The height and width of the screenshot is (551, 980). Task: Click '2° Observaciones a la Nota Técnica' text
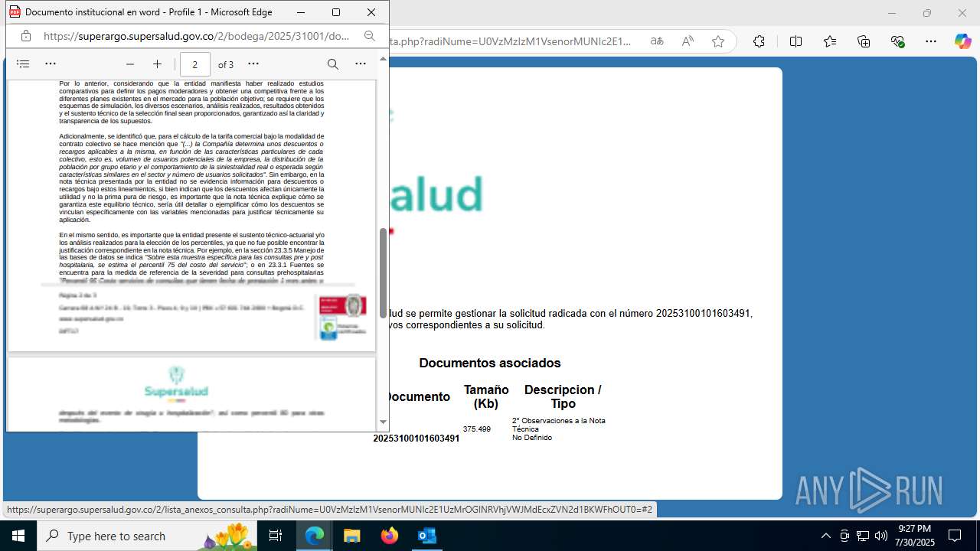tap(558, 425)
